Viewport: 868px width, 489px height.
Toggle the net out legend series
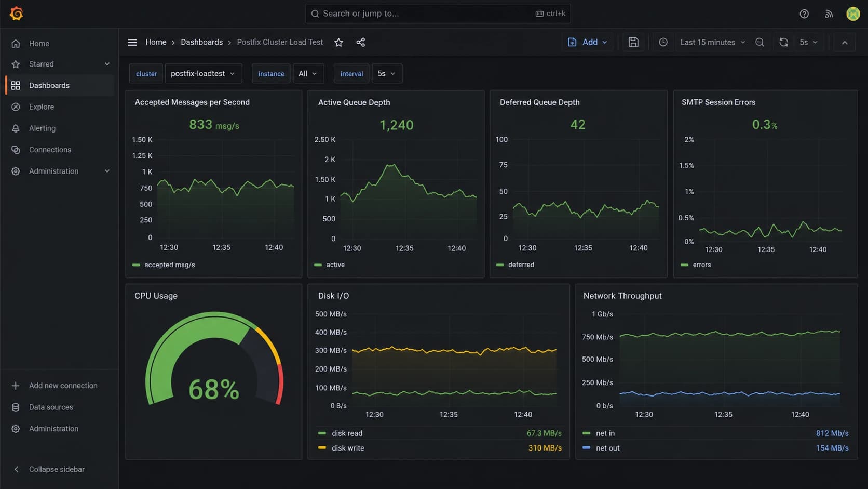[601, 448]
